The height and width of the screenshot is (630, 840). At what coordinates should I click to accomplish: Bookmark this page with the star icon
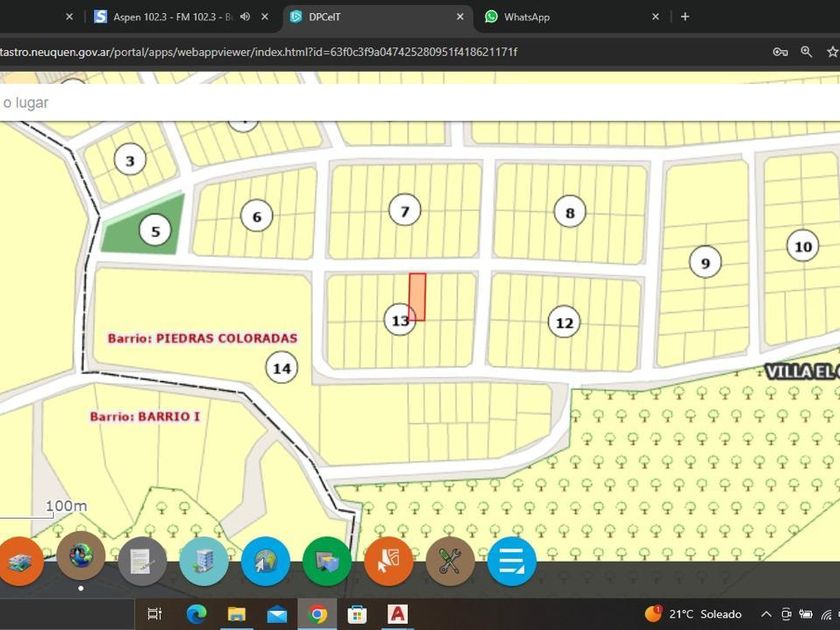(x=832, y=52)
